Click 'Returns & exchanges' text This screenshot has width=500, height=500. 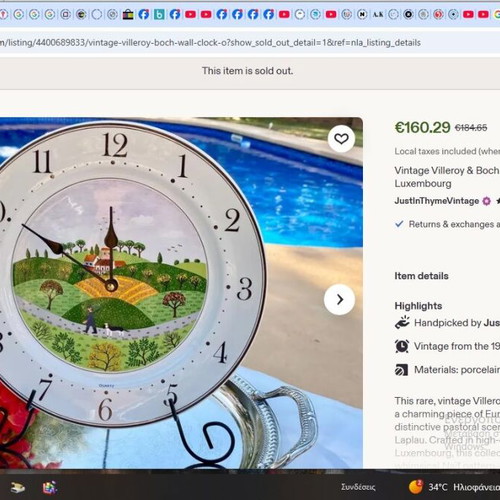(454, 224)
